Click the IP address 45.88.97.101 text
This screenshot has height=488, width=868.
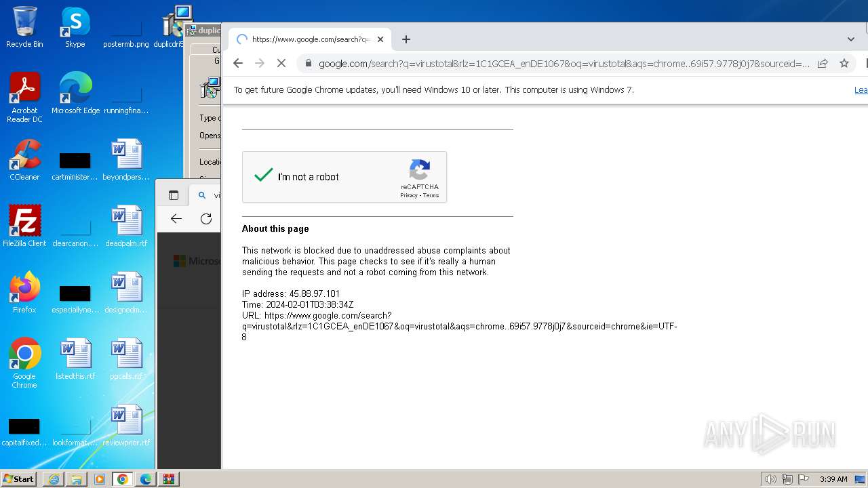(x=291, y=293)
